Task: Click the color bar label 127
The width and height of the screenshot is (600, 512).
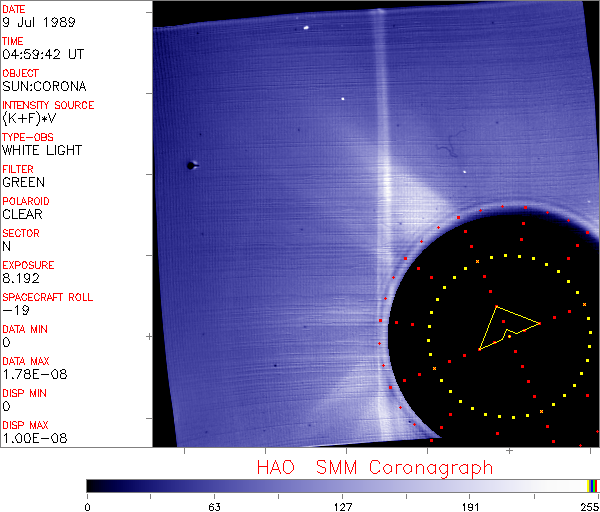Action: pos(342,507)
